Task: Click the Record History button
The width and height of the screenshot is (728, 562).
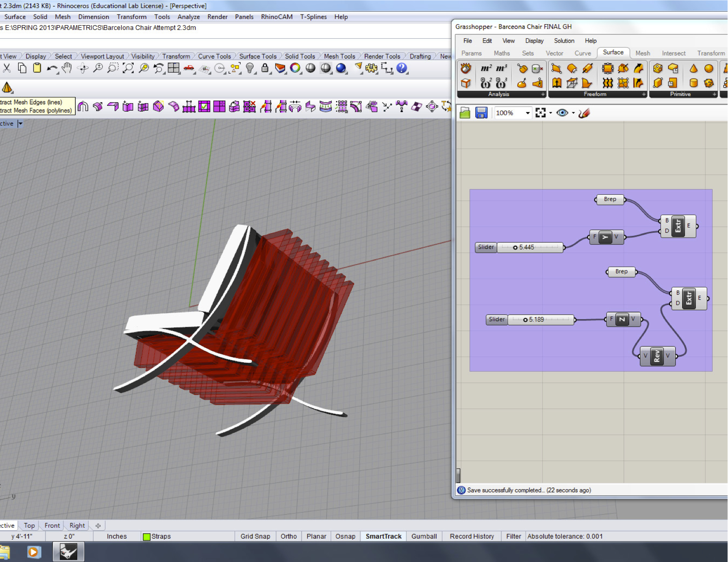Action: (471, 536)
